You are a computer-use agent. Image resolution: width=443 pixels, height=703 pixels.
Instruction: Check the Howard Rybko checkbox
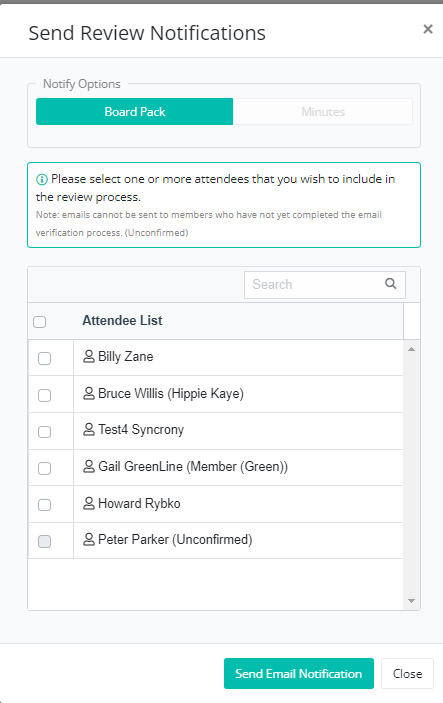tap(44, 505)
